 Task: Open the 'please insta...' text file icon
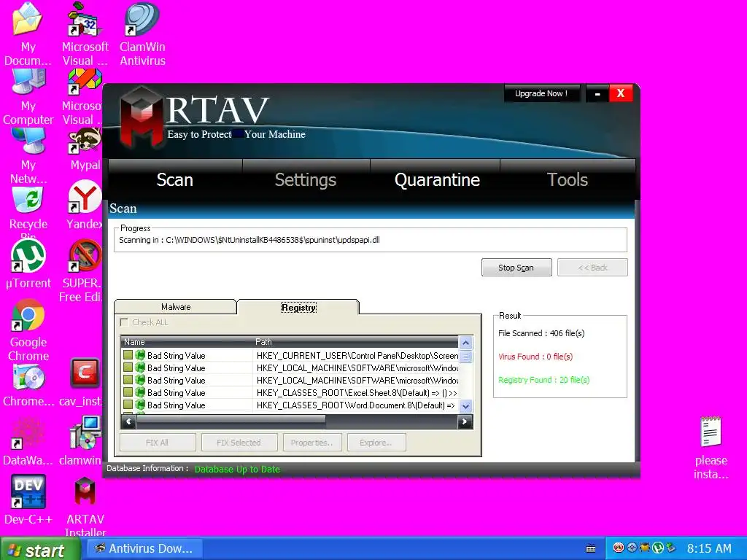click(x=711, y=448)
